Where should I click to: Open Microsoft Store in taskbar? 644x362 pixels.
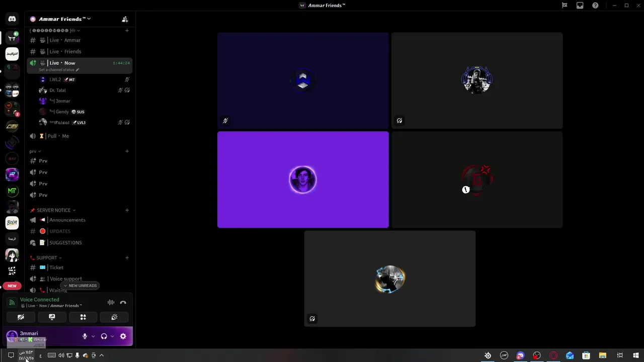(586, 355)
